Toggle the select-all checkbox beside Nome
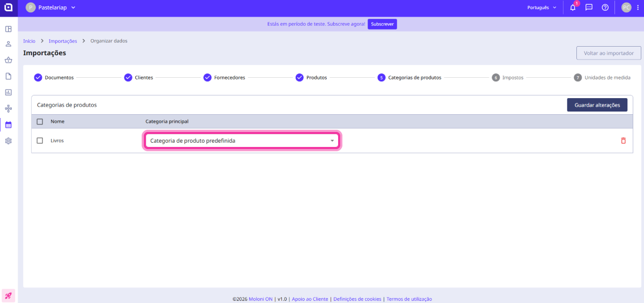Image resolution: width=644 pixels, height=303 pixels. 40,122
